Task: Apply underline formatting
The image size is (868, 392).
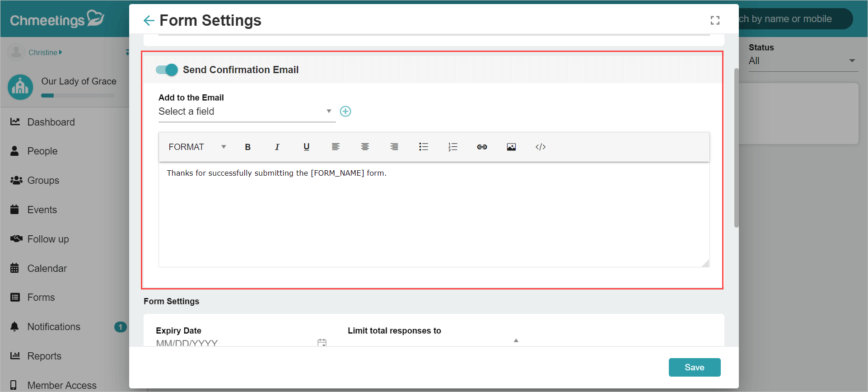Action: [x=306, y=147]
